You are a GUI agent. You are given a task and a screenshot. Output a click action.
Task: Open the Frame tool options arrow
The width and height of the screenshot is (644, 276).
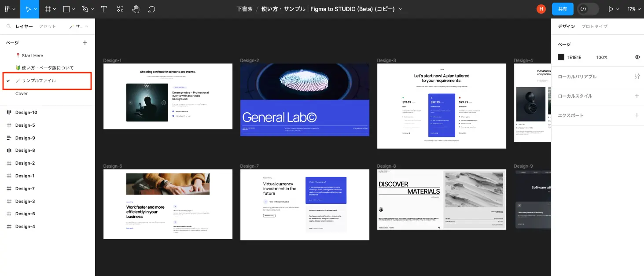click(x=55, y=9)
